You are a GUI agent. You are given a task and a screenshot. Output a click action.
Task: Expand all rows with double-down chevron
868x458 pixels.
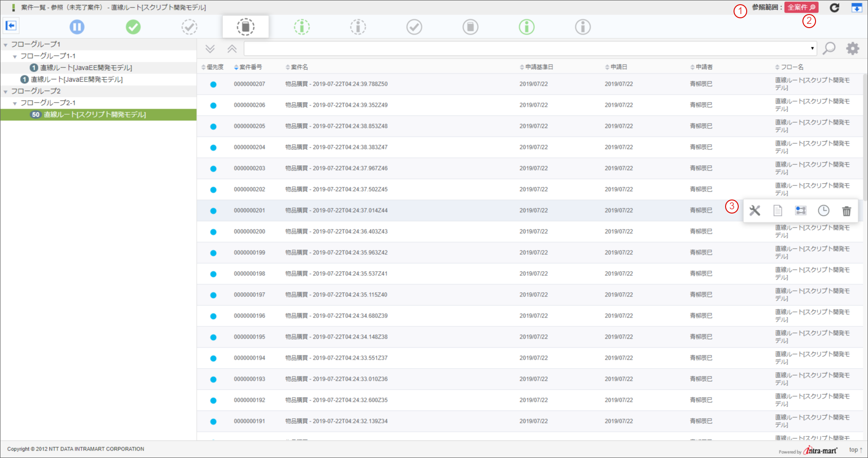click(210, 49)
